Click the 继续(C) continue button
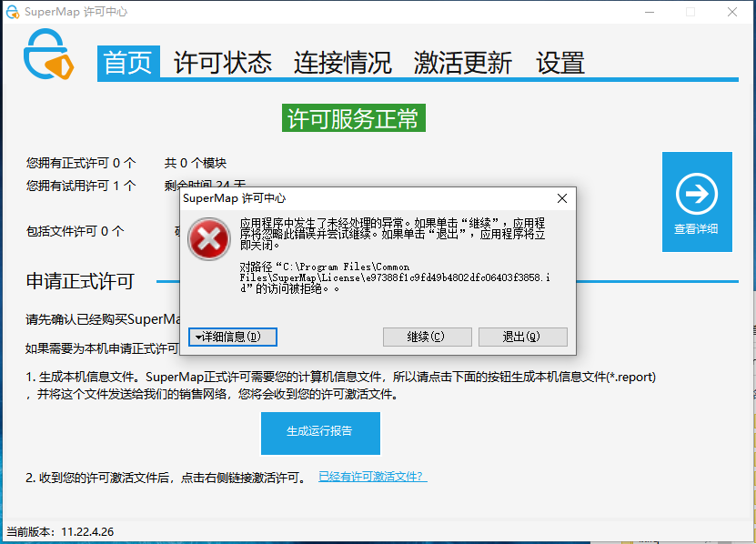The image size is (756, 544). coord(428,337)
